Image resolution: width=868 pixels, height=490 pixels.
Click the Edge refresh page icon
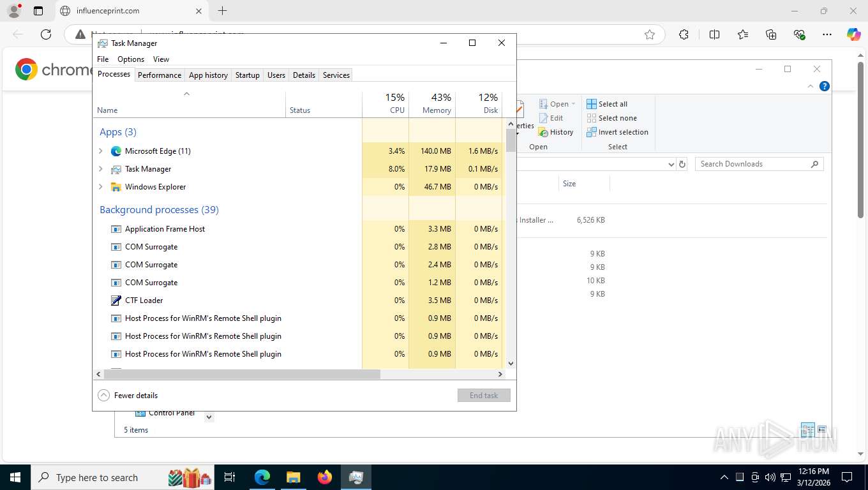tap(46, 34)
